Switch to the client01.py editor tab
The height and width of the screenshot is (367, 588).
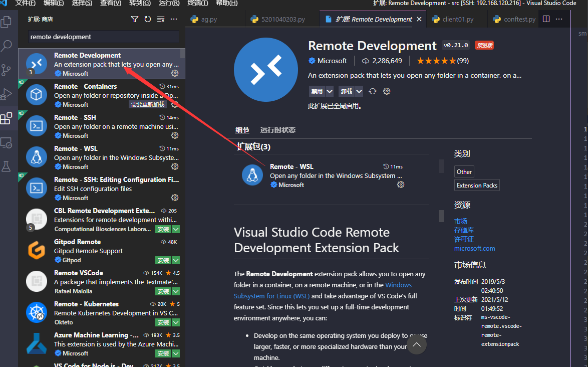457,19
